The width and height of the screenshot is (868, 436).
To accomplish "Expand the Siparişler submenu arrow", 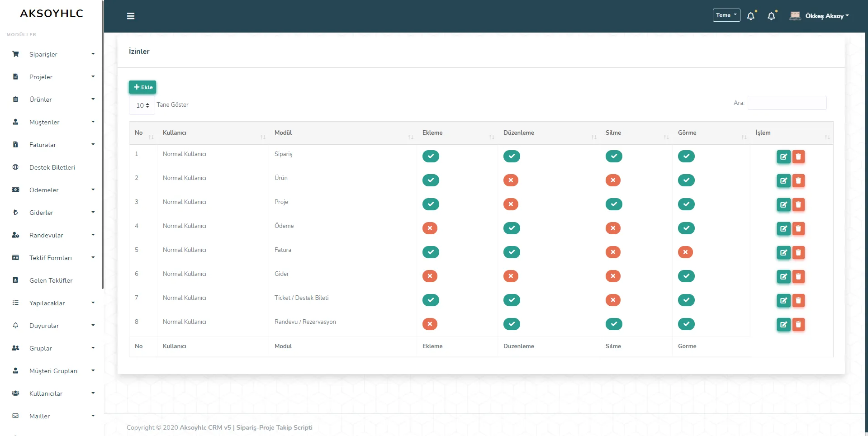I will point(93,54).
